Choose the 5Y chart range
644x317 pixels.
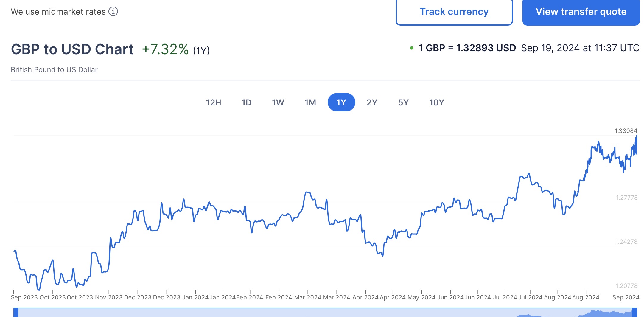pos(403,102)
